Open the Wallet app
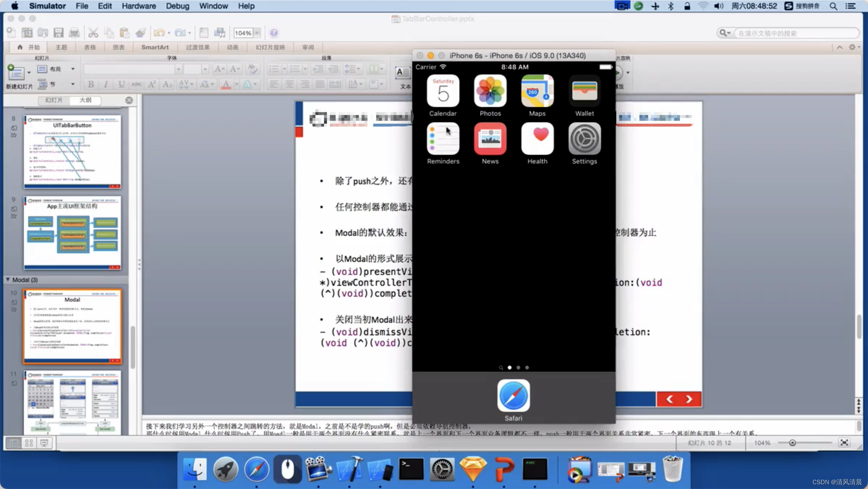Viewport: 868px width, 489px height. click(584, 91)
